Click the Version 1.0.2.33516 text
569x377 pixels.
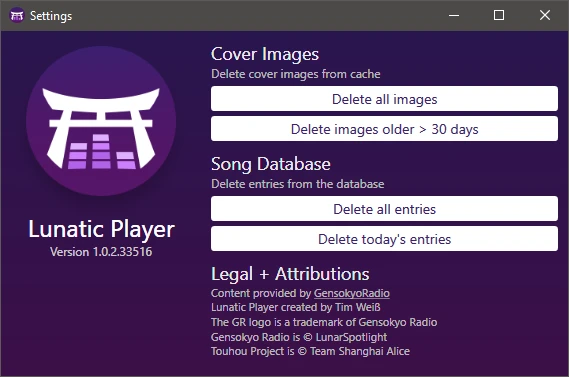101,252
